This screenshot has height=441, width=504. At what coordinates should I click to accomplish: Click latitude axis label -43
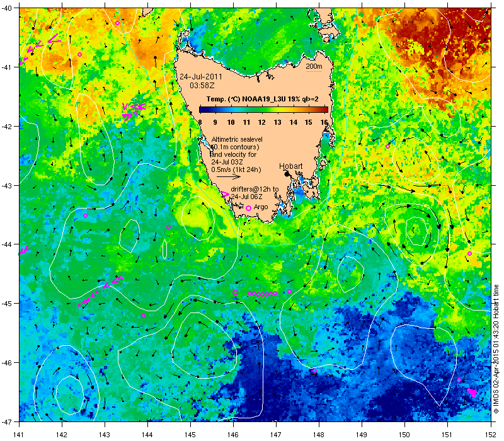point(8,185)
